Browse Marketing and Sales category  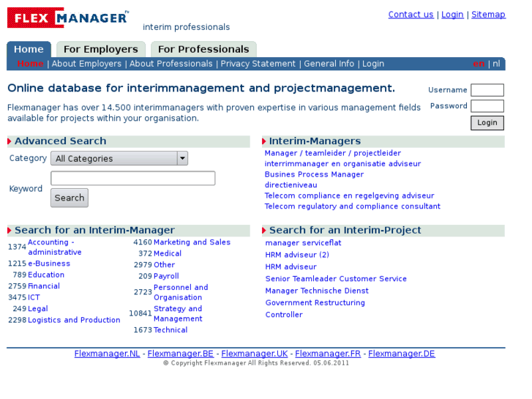[x=192, y=242]
